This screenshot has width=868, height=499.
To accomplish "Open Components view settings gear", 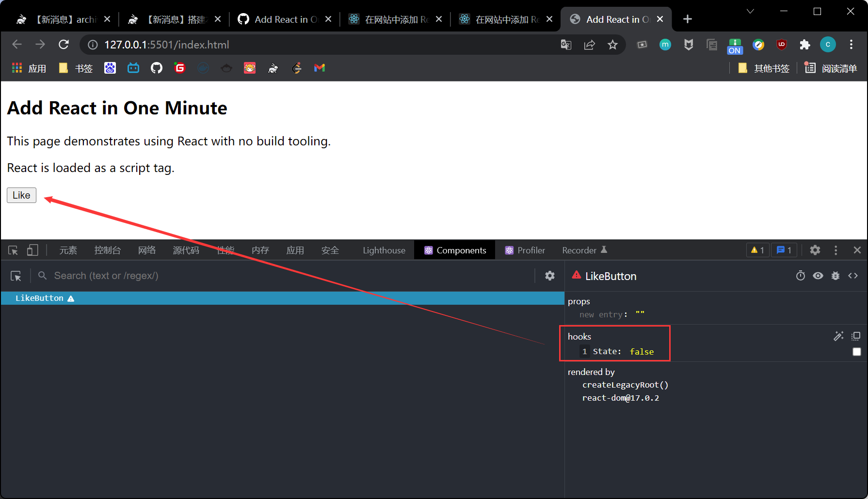I will pos(549,276).
